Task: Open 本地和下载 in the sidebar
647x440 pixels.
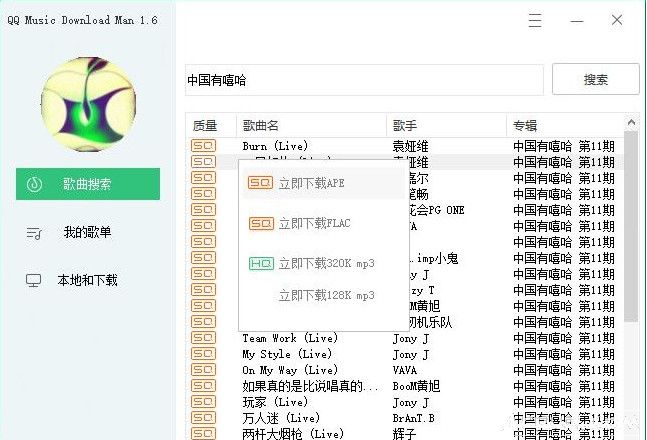Action: click(87, 280)
